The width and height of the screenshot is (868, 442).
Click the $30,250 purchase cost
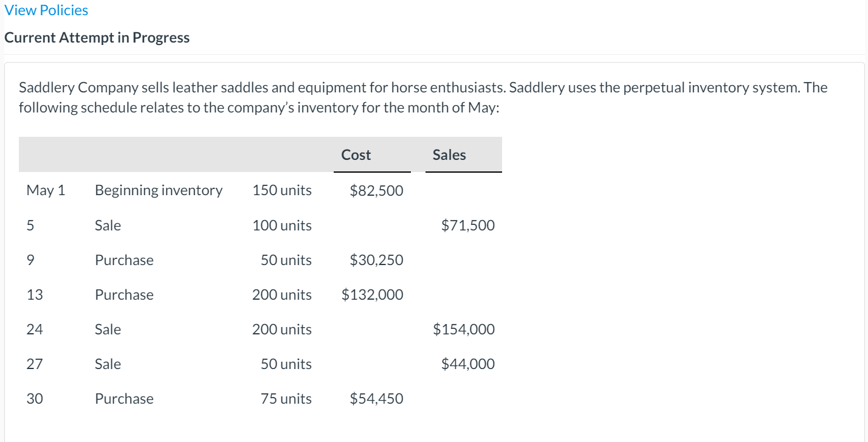(376, 260)
